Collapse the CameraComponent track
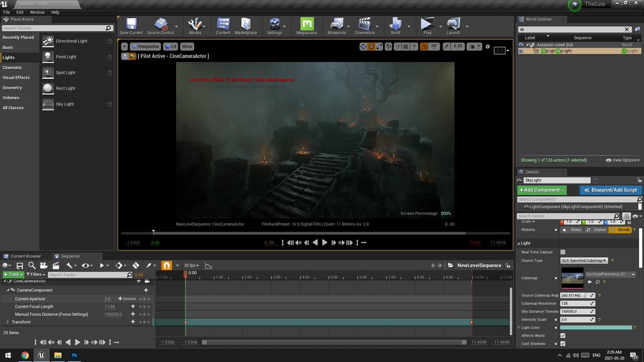The height and width of the screenshot is (362, 644). click(x=8, y=290)
